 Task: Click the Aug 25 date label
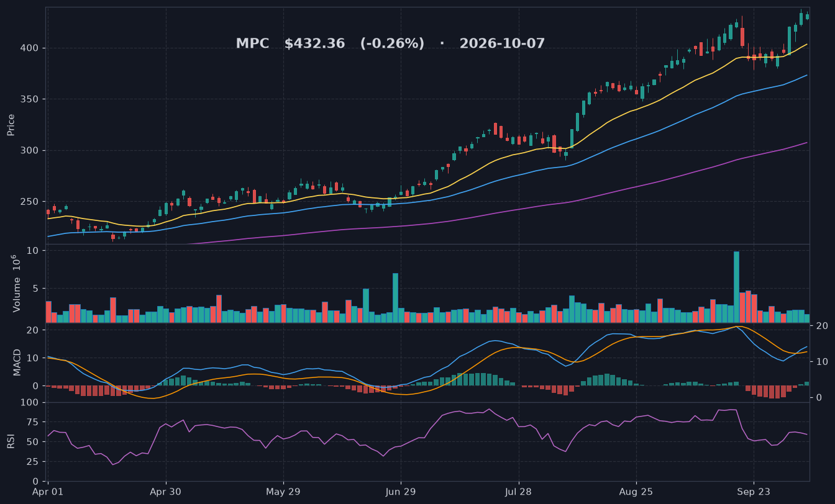(x=636, y=492)
